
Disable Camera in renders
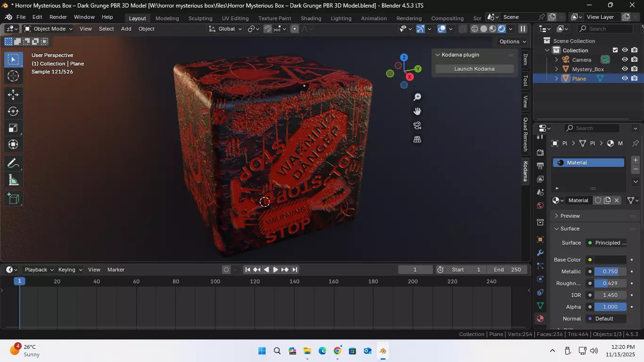coord(635,60)
